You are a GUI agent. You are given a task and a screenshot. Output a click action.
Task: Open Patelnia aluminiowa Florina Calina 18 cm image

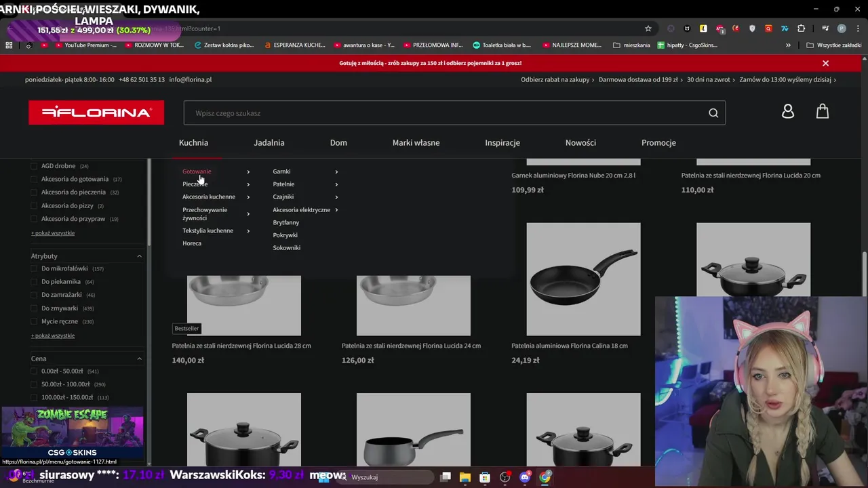[583, 279]
